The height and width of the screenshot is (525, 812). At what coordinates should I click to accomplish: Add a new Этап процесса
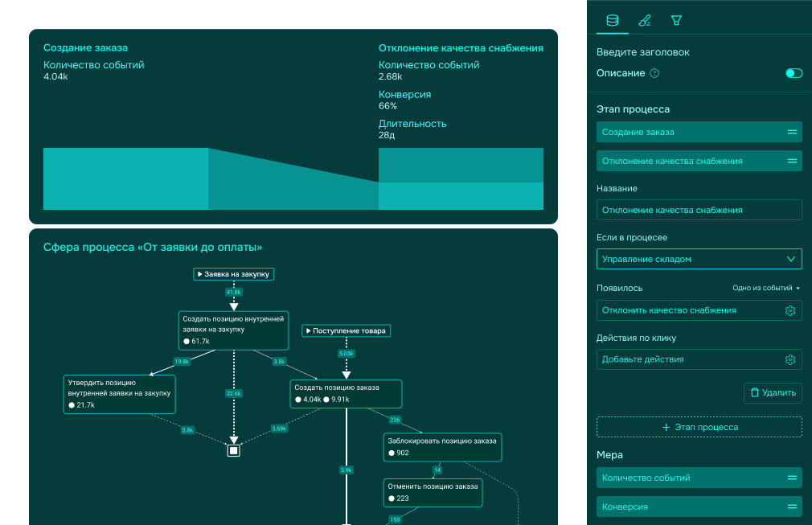pyautogui.click(x=699, y=427)
